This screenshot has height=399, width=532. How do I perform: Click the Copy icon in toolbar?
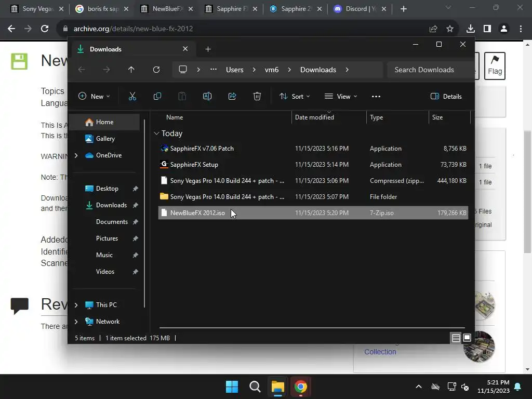(x=157, y=96)
